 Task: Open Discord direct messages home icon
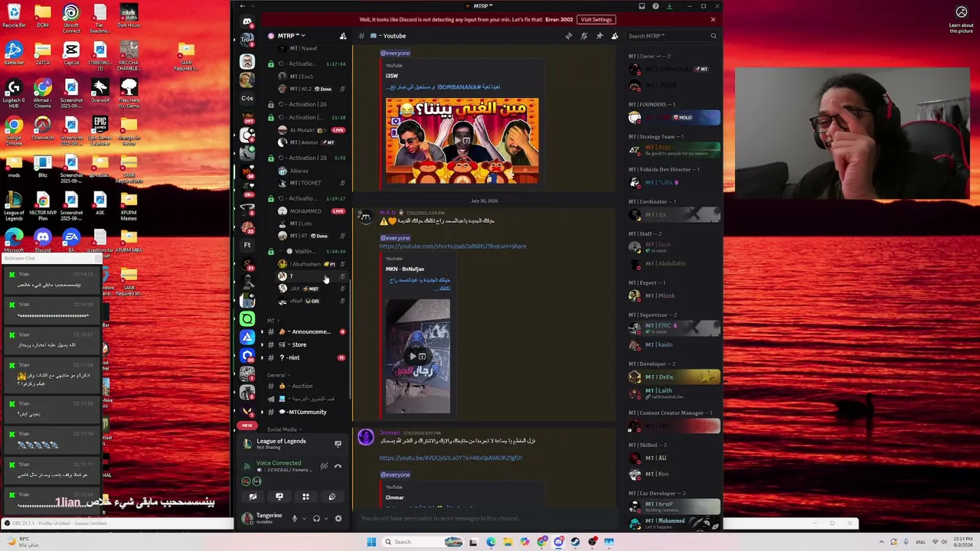pyautogui.click(x=247, y=21)
